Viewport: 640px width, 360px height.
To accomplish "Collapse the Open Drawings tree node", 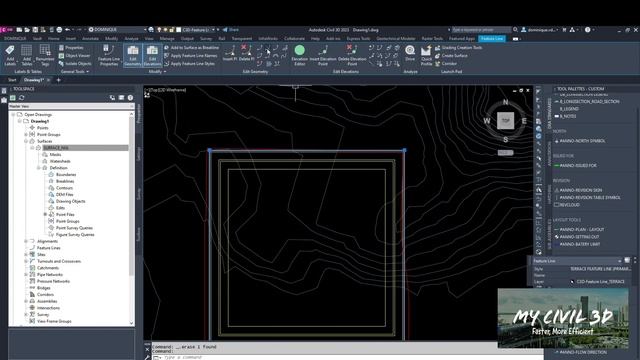I will click(13, 115).
